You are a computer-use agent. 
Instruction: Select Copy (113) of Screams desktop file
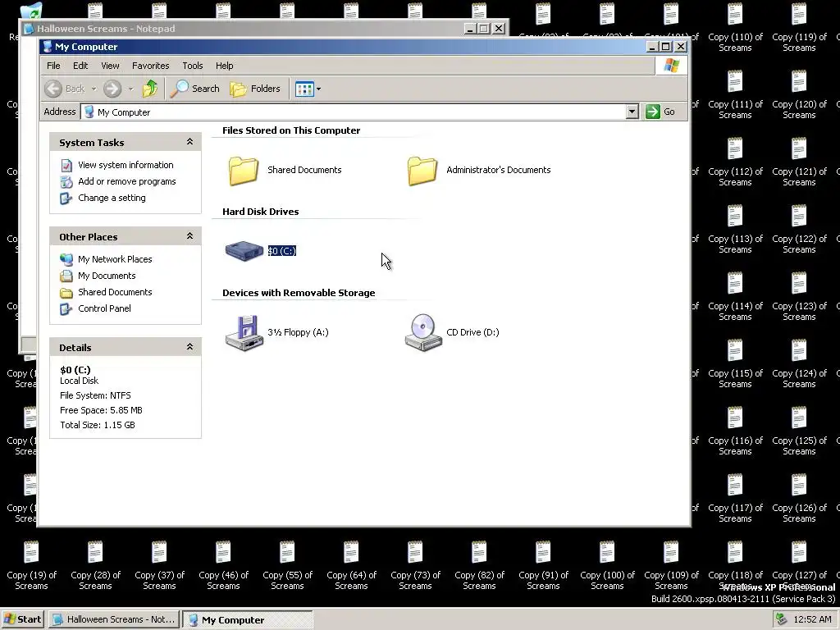click(x=735, y=230)
